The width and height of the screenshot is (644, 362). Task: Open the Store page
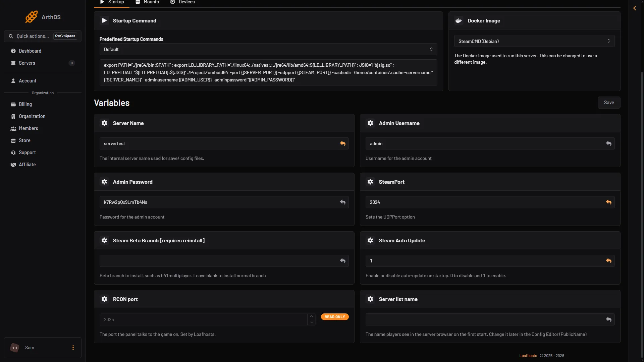pos(43,140)
